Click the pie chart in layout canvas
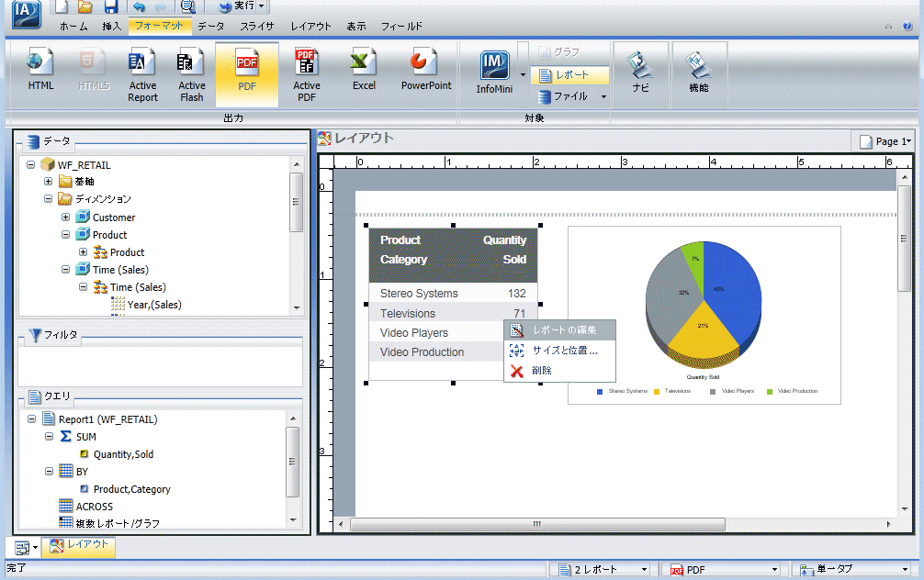924x580 pixels. point(704,305)
